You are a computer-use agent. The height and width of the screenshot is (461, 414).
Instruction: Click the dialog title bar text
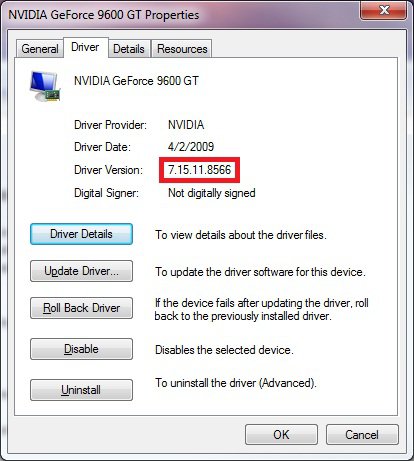point(104,15)
